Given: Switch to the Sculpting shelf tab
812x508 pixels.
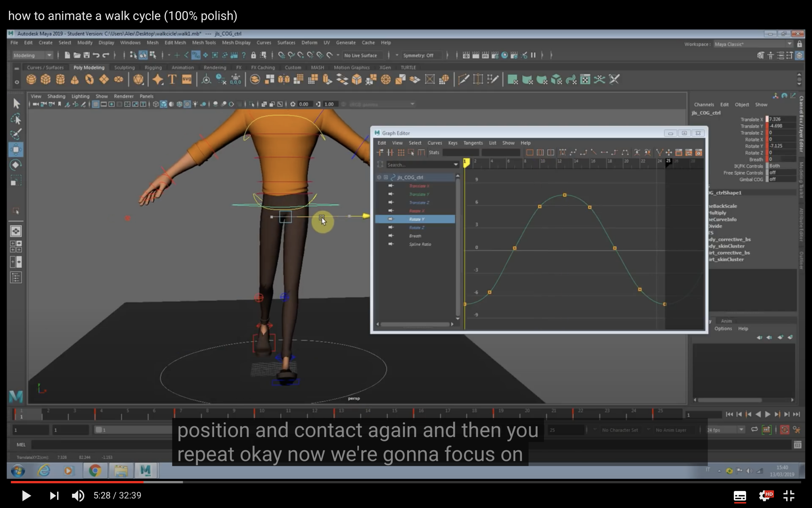Looking at the screenshot, I should point(124,67).
